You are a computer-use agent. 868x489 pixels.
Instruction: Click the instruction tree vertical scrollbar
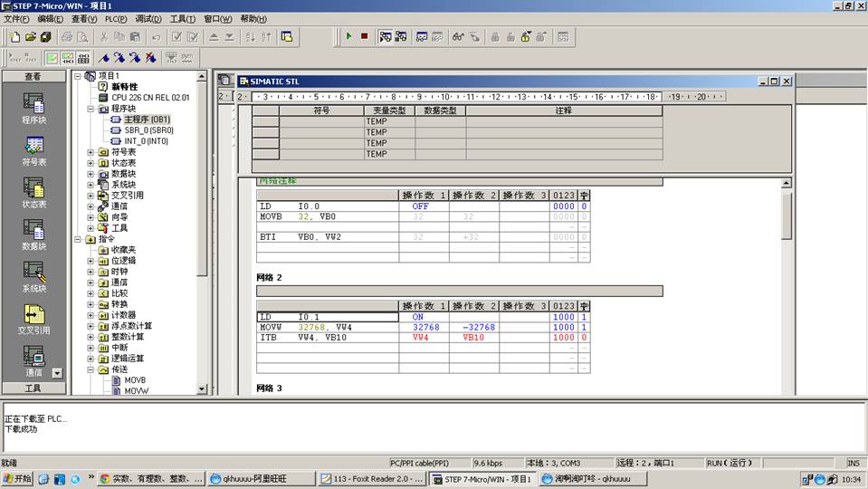[202, 233]
